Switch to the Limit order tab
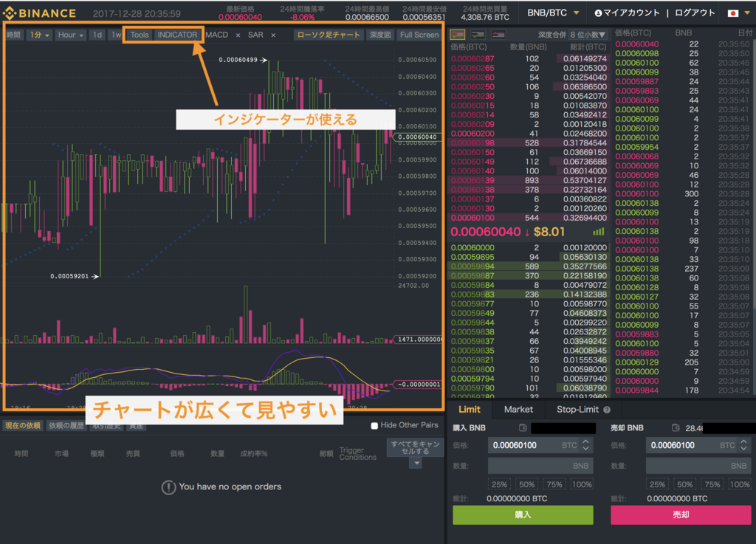Screen dimensions: 756x544 tap(469, 410)
